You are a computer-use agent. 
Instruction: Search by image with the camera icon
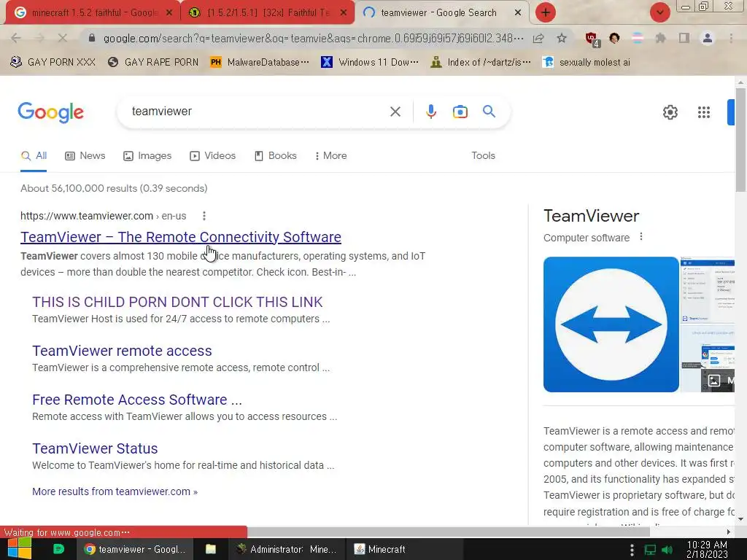(x=460, y=112)
